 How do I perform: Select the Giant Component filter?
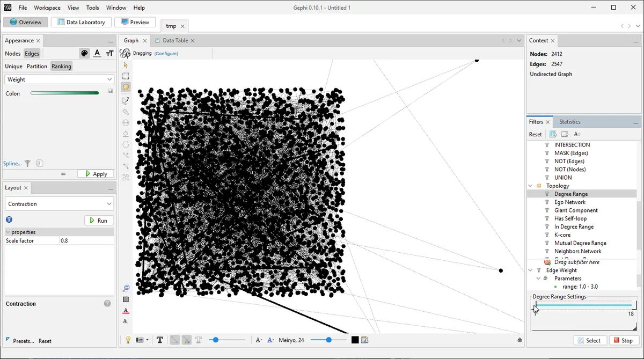coord(575,210)
